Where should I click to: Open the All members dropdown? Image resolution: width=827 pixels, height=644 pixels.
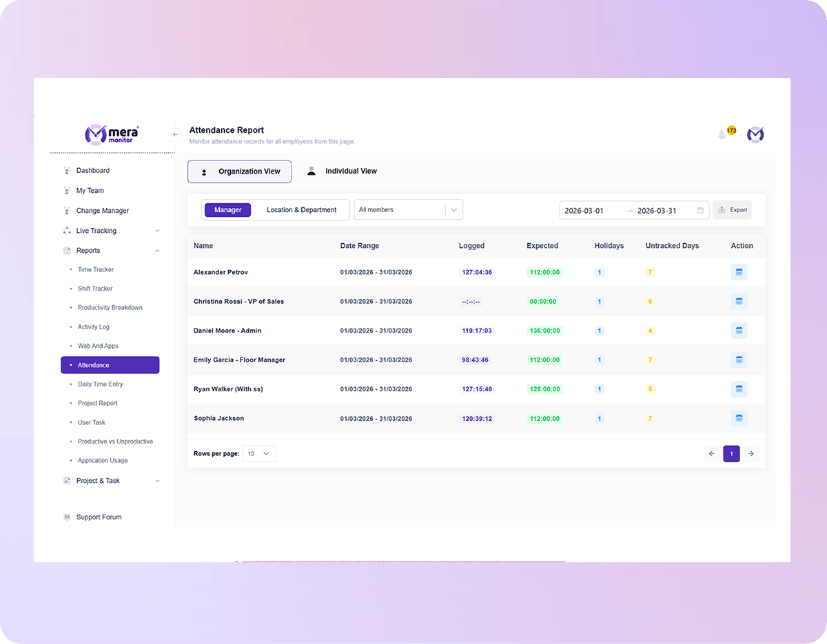[408, 209]
